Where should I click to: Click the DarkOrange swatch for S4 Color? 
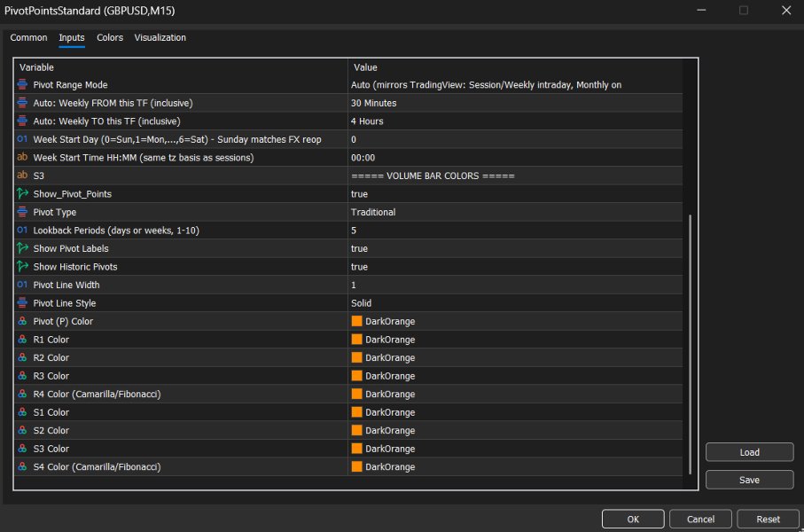pyautogui.click(x=357, y=466)
